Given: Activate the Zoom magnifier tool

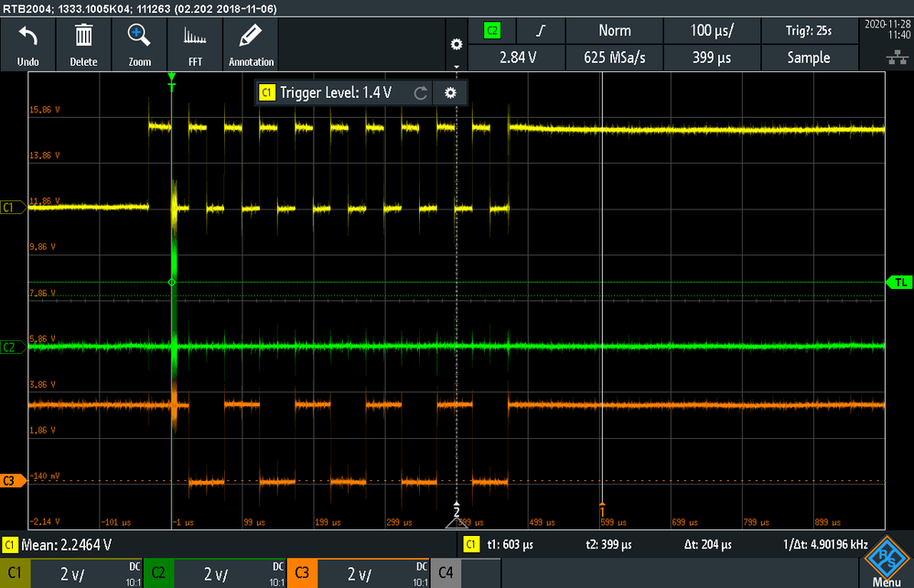Looking at the screenshot, I should click(x=139, y=45).
